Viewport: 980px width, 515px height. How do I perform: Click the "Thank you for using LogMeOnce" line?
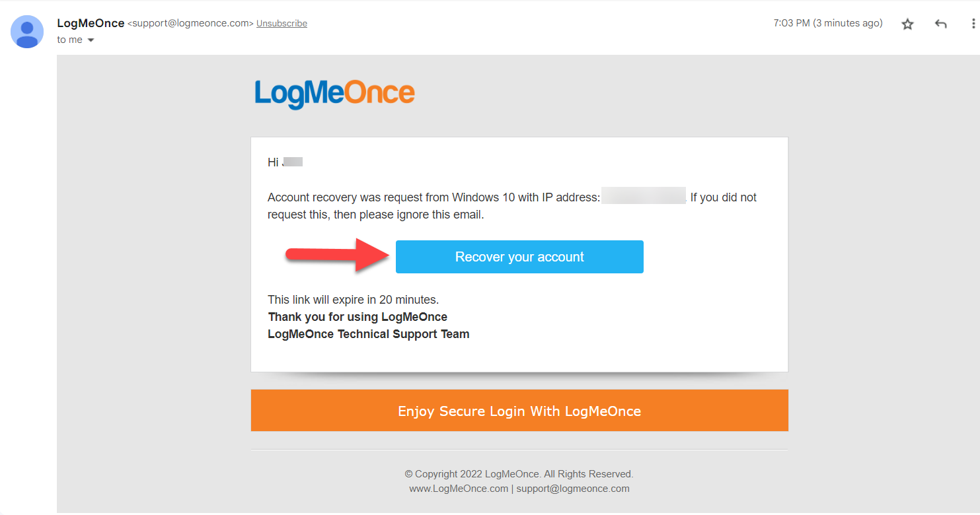[x=358, y=317]
